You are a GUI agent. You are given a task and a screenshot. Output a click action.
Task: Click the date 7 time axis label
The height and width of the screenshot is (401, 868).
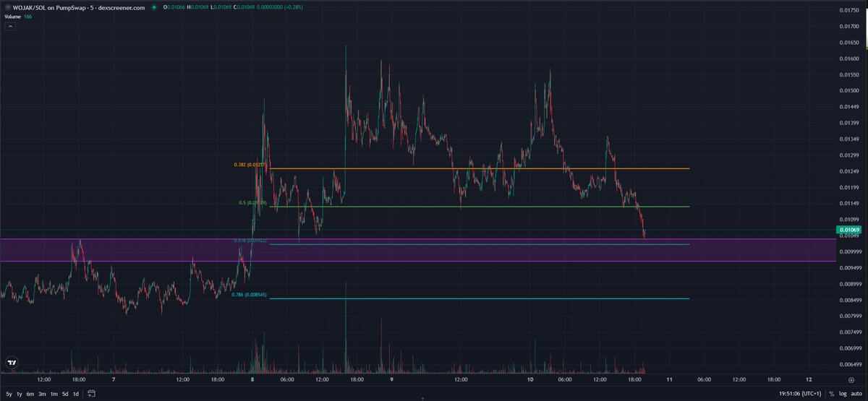point(114,379)
